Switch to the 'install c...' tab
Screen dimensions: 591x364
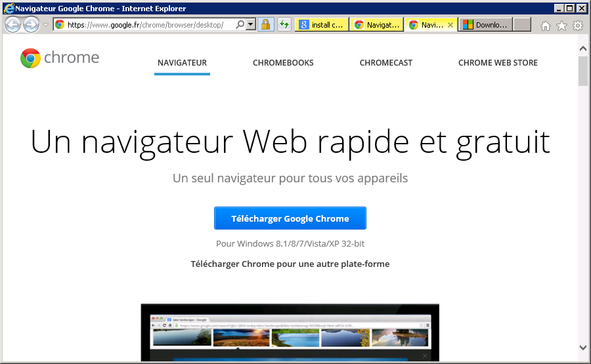point(322,25)
